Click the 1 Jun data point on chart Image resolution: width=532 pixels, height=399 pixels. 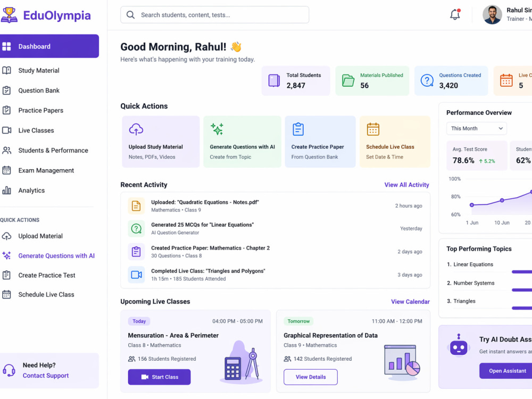point(471,205)
